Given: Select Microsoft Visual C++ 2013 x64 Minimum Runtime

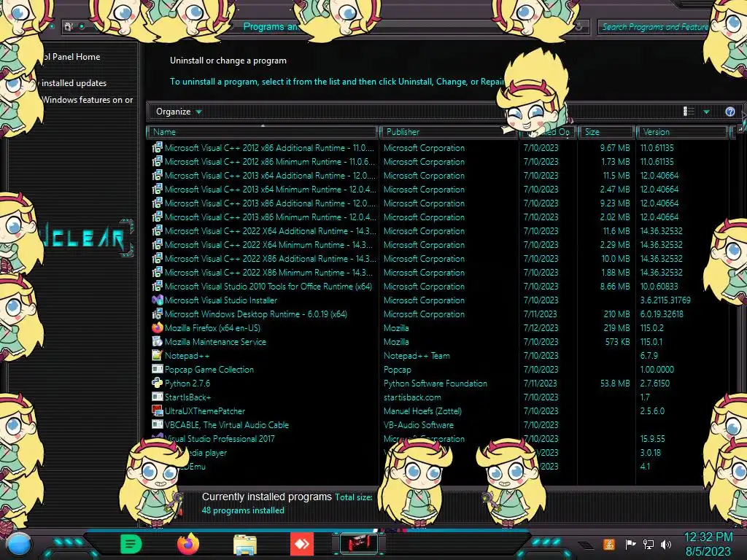Looking at the screenshot, I should [x=270, y=189].
